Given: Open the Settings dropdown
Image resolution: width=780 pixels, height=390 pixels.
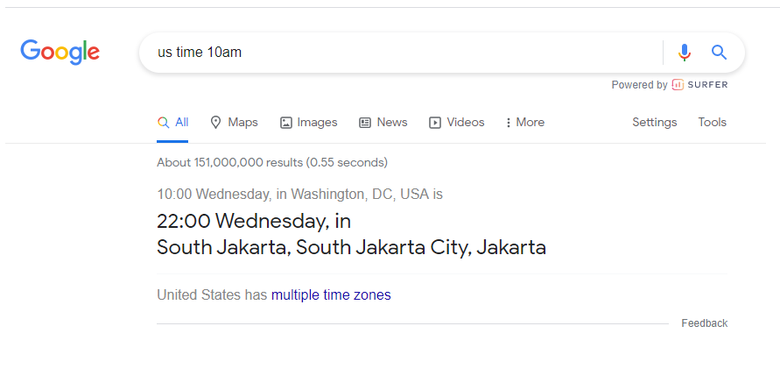Looking at the screenshot, I should 654,122.
